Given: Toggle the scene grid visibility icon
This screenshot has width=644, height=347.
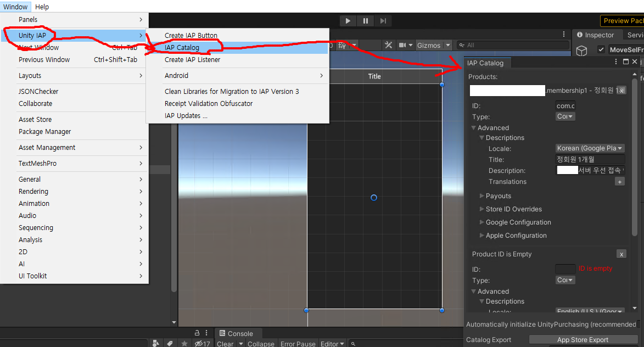Looking at the screenshot, I should pyautogui.click(x=342, y=45).
